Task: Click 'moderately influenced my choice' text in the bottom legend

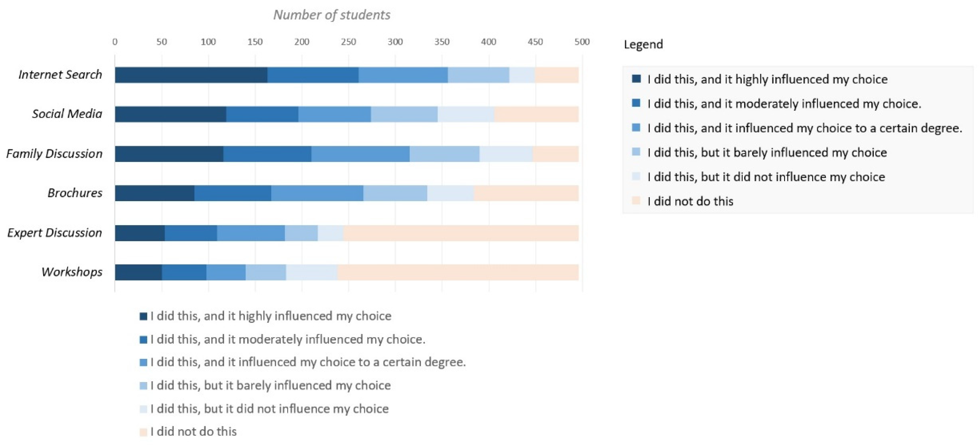Action: tap(288, 339)
